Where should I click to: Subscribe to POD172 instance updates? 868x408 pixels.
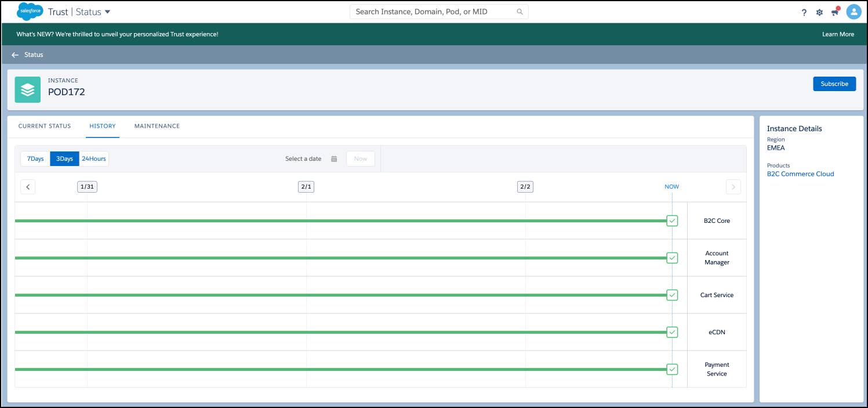(x=834, y=84)
